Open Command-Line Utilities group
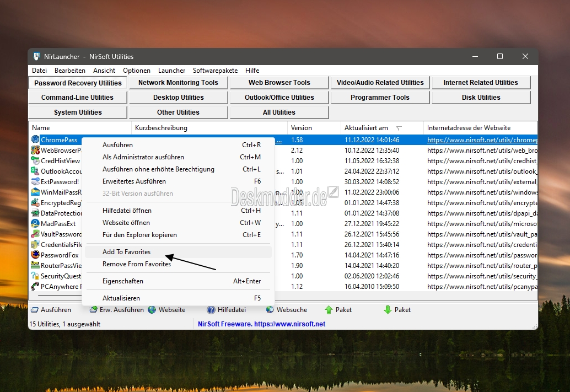 click(77, 98)
